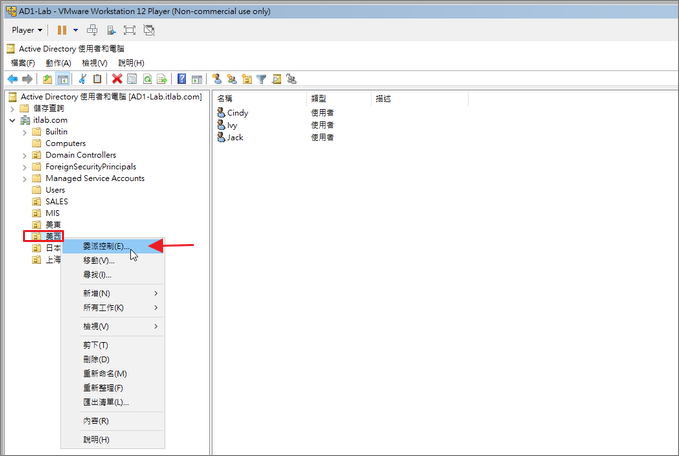Open the filter options funnel icon
679x456 pixels.
tap(261, 79)
